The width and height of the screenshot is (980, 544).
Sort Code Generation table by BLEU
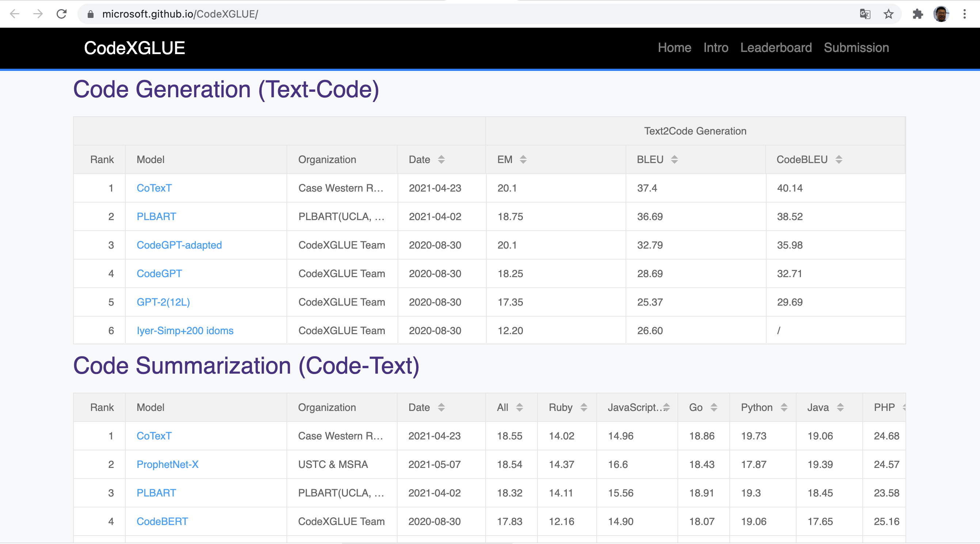coord(674,159)
